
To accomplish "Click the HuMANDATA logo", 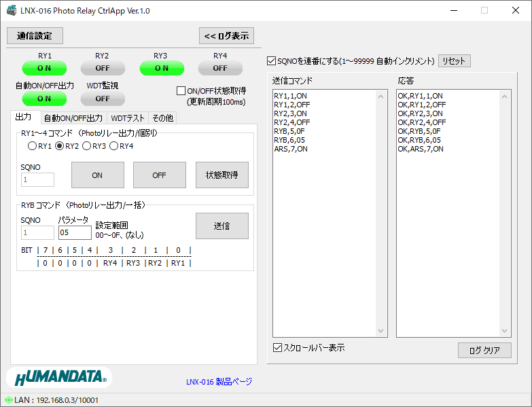I will [x=58, y=377].
